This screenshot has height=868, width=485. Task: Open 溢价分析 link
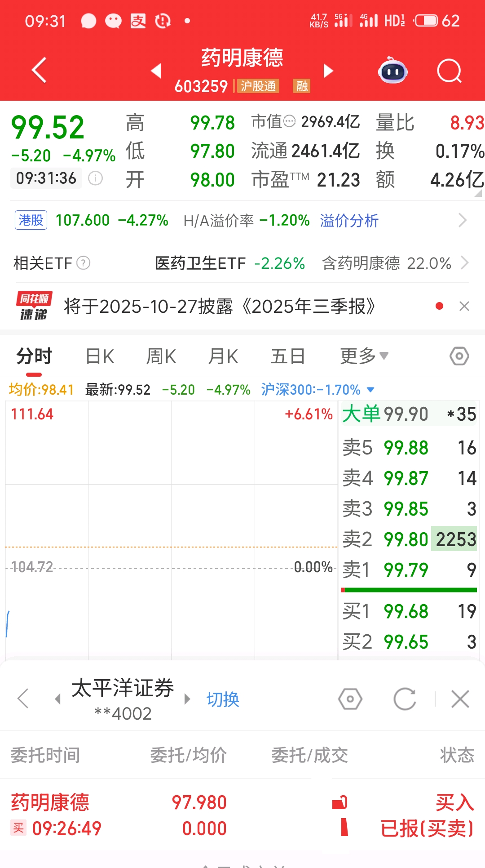(x=349, y=221)
